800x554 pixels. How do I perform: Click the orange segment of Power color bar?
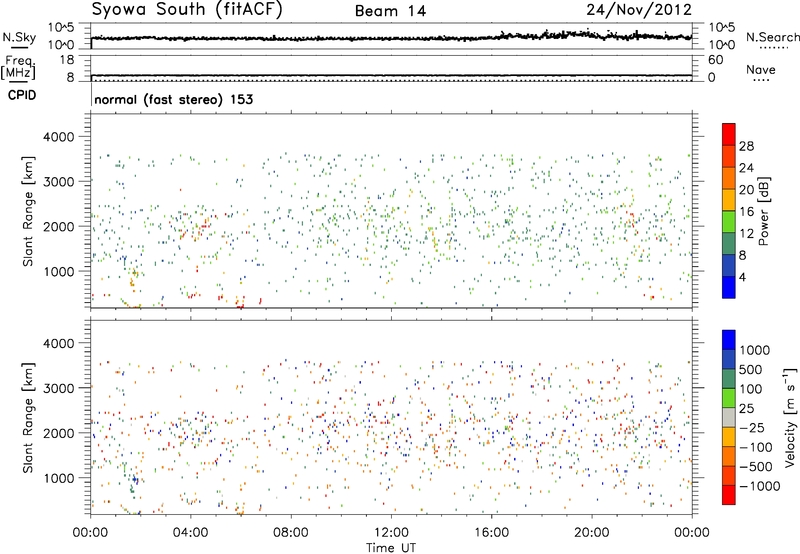pos(729,178)
